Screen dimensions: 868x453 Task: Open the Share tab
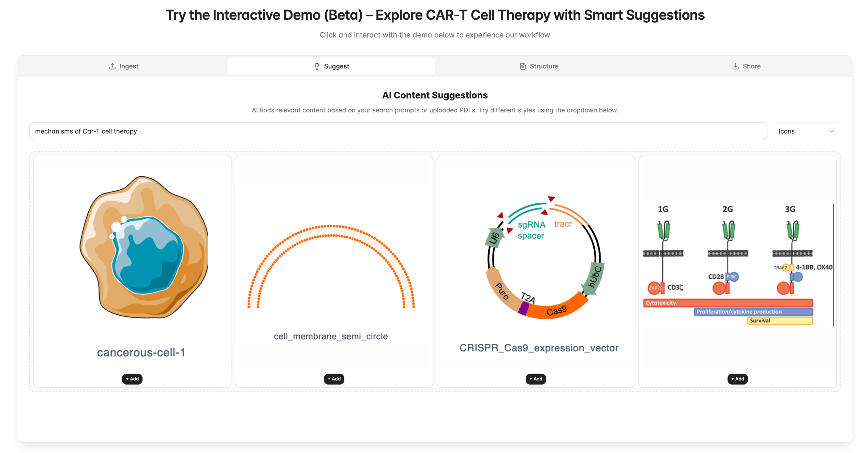pyautogui.click(x=746, y=66)
